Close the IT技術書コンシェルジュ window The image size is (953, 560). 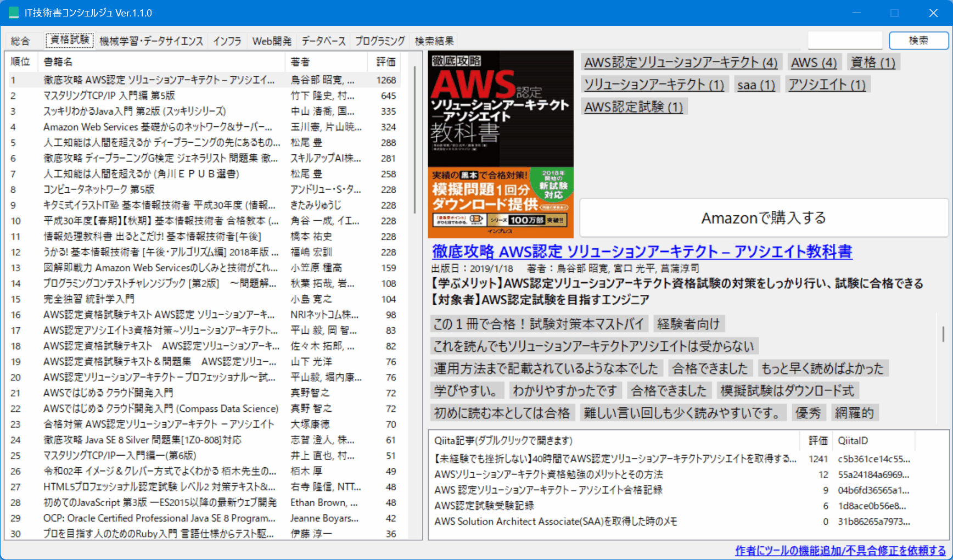pyautogui.click(x=933, y=13)
